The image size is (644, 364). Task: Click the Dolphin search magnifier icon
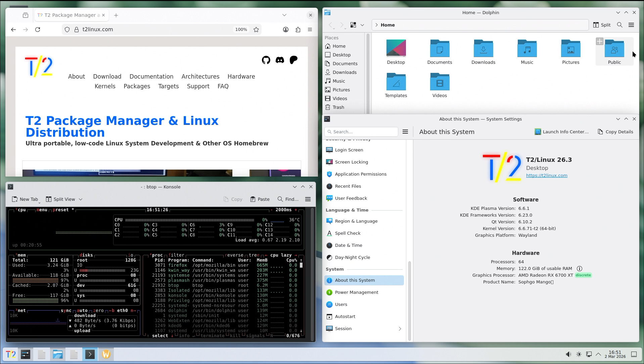coord(619,25)
